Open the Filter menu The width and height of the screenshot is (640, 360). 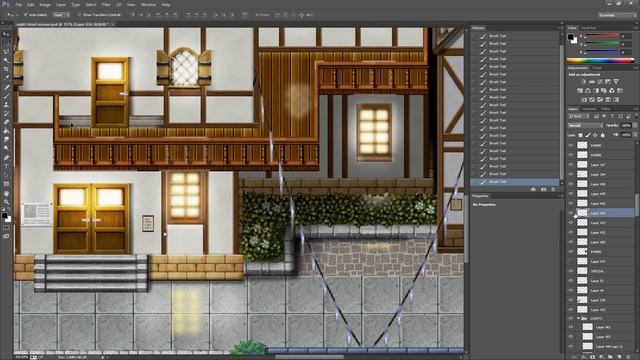click(106, 4)
